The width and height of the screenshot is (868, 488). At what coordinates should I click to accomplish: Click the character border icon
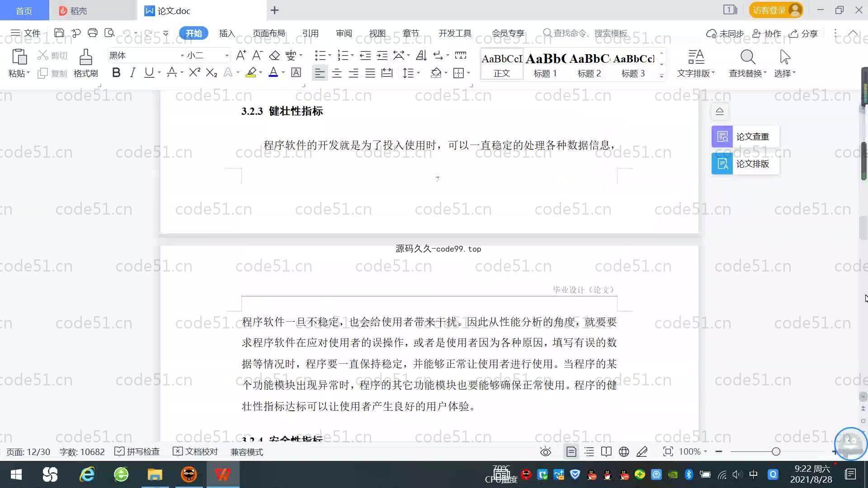(x=296, y=73)
